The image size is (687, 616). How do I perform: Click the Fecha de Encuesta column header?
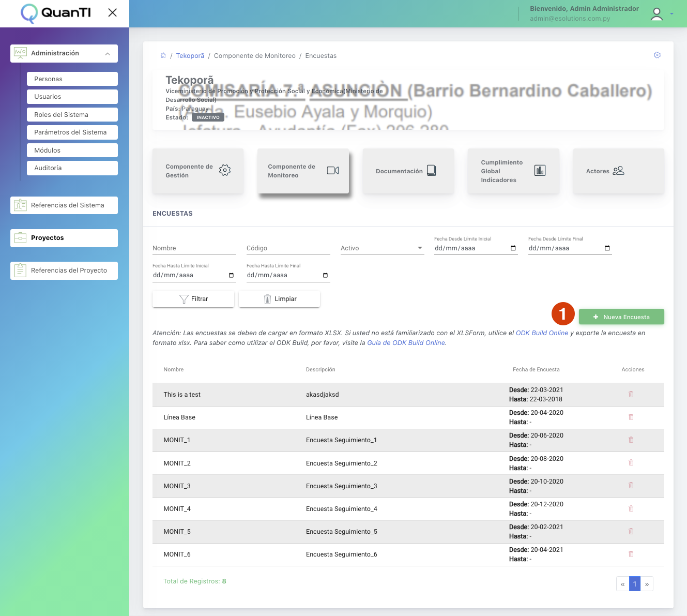pos(536,370)
